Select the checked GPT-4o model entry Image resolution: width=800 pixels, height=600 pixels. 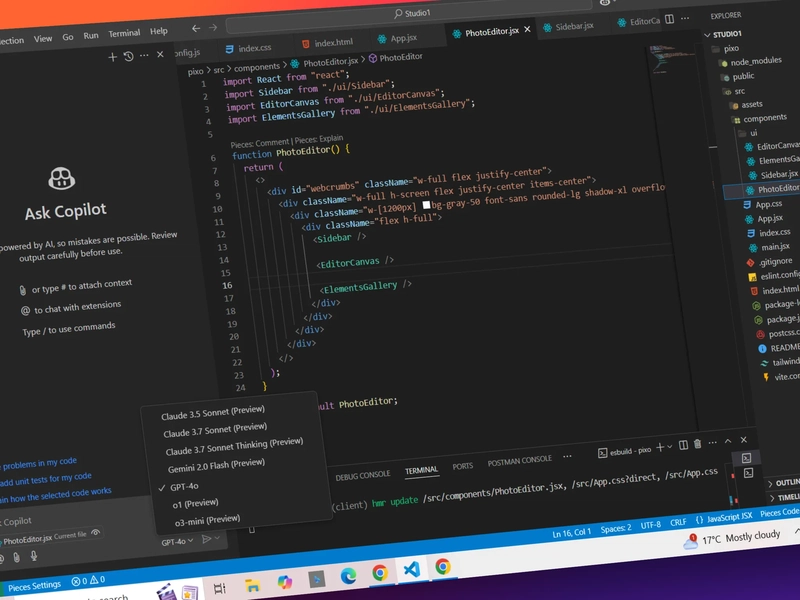[184, 486]
